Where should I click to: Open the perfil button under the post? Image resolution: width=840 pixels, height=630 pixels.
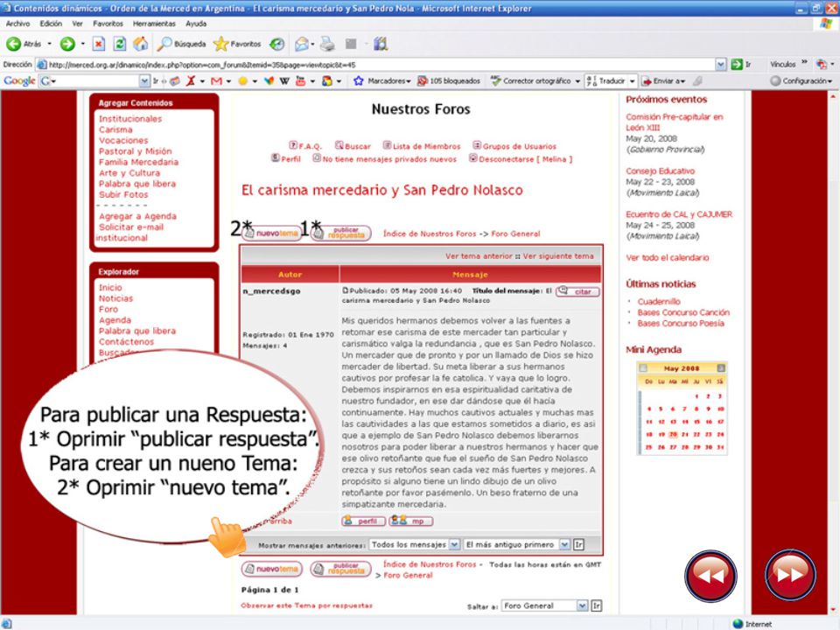click(363, 521)
